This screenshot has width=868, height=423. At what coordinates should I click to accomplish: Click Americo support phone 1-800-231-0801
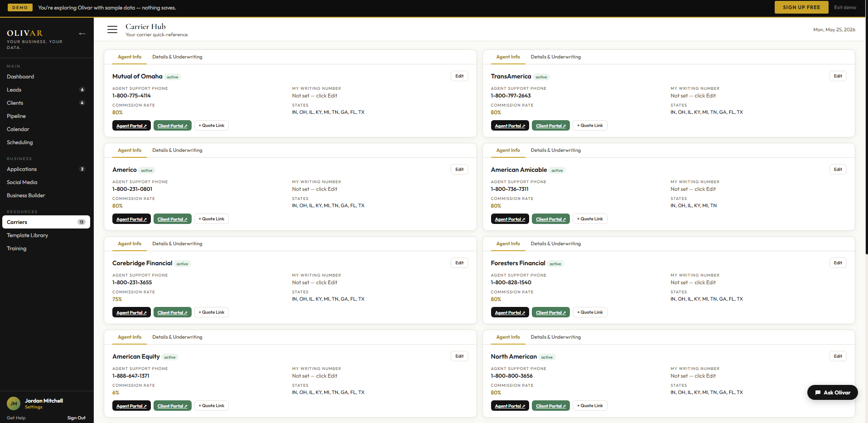(132, 189)
